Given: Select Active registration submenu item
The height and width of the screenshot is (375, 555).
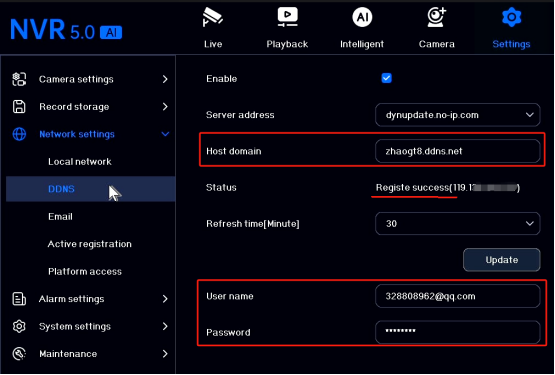Looking at the screenshot, I should [90, 244].
